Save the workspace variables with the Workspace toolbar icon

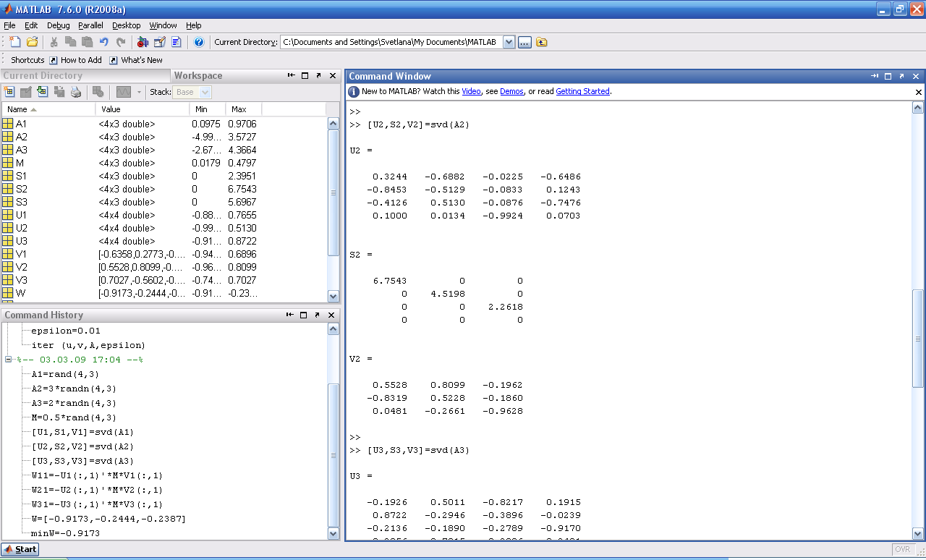coord(59,92)
